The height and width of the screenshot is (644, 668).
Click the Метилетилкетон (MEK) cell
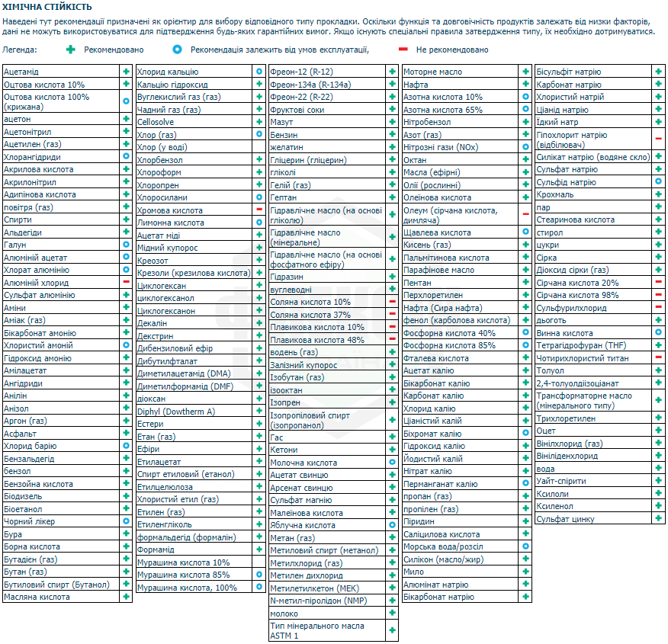point(327,588)
